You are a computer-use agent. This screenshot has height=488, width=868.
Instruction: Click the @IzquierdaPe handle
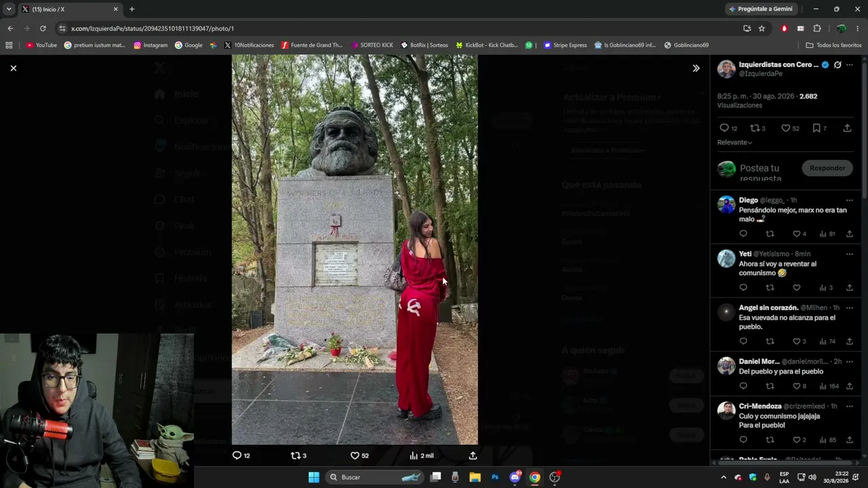pyautogui.click(x=761, y=74)
